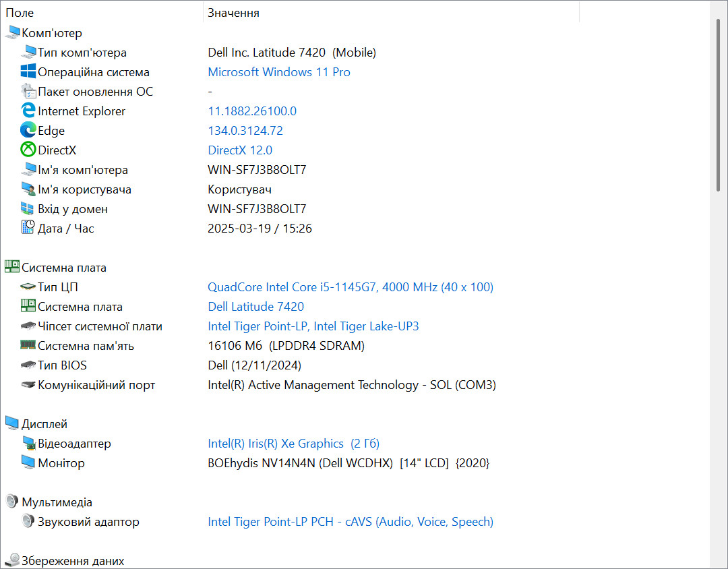Select the Комп'ютер group heading
Image resolution: width=728 pixels, height=569 pixels.
pos(51,33)
